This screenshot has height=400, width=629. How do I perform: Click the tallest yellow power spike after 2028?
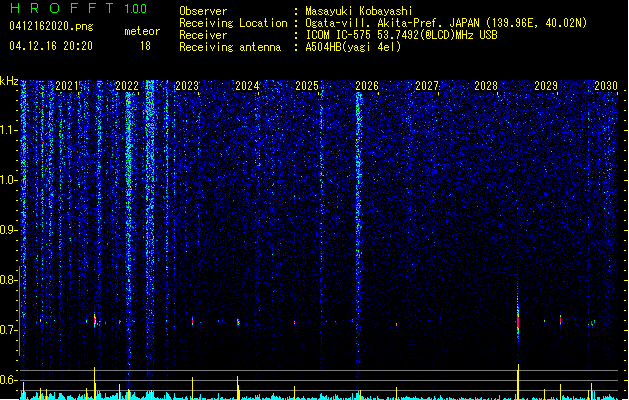pyautogui.click(x=518, y=382)
